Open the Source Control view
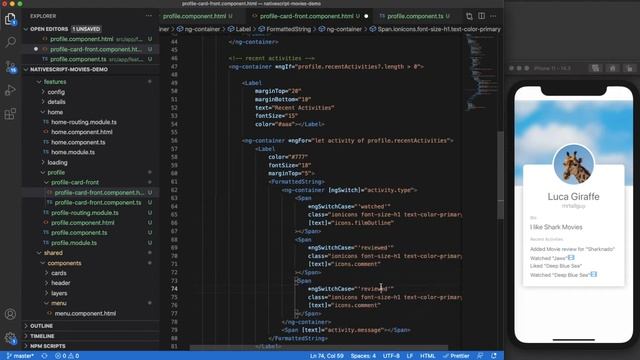The width and height of the screenshot is (640, 360). (x=10, y=67)
